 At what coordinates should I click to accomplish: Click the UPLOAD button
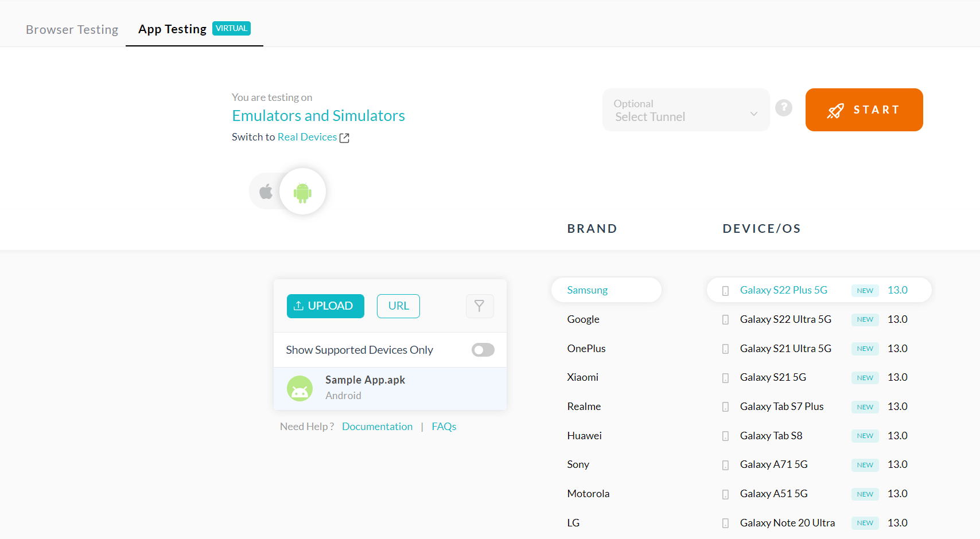point(325,306)
